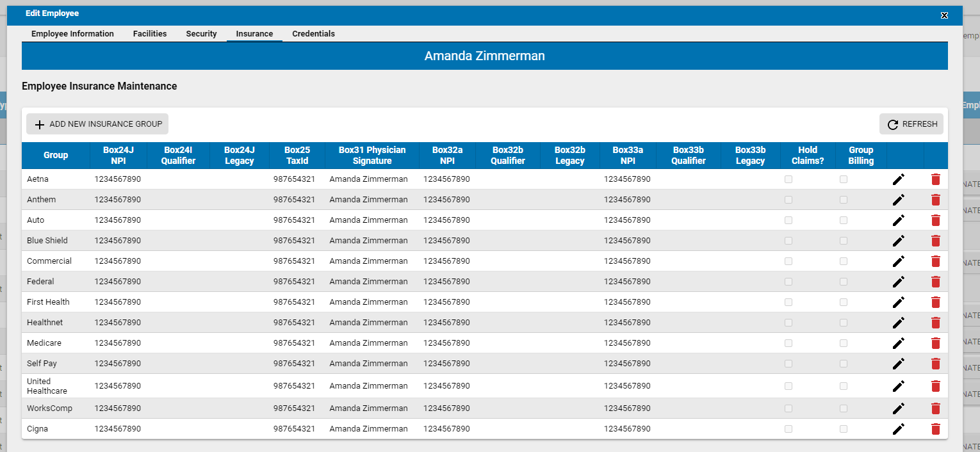This screenshot has width=980, height=452.
Task: Enable Hold Claims for Aetna
Action: [x=788, y=179]
